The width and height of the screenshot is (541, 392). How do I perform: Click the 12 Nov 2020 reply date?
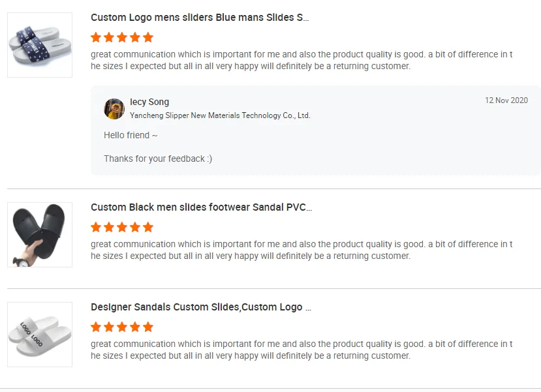pos(506,100)
